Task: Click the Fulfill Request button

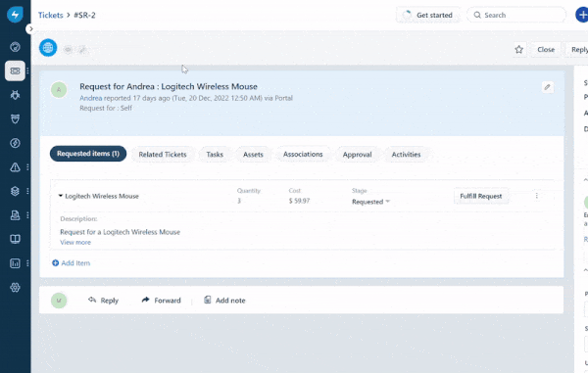Action: [481, 196]
